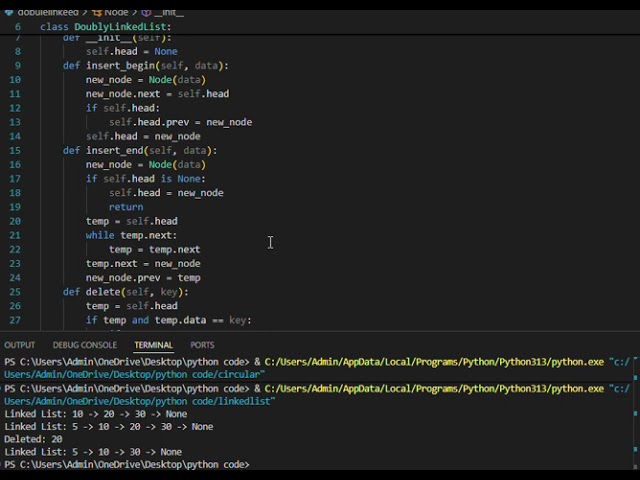The width and height of the screenshot is (640, 480).
Task: Click 'new_node = Node(data)' on line 10
Action: point(146,80)
